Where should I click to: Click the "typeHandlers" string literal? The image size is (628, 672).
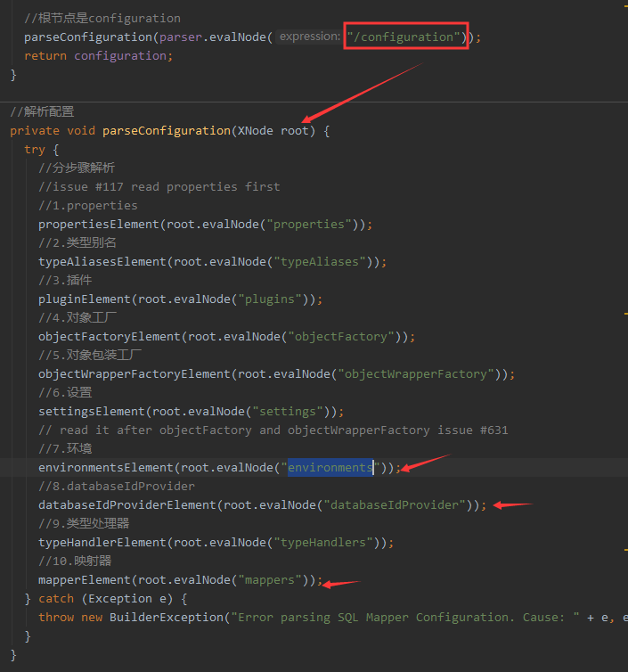[323, 543]
